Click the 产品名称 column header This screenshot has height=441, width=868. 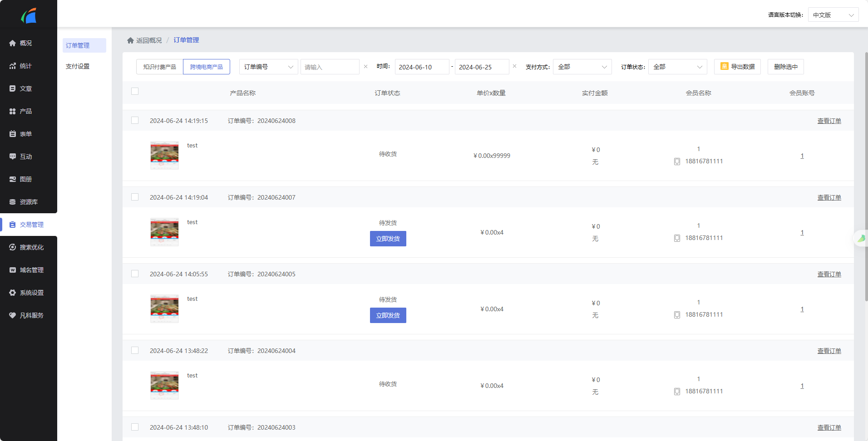pyautogui.click(x=243, y=93)
